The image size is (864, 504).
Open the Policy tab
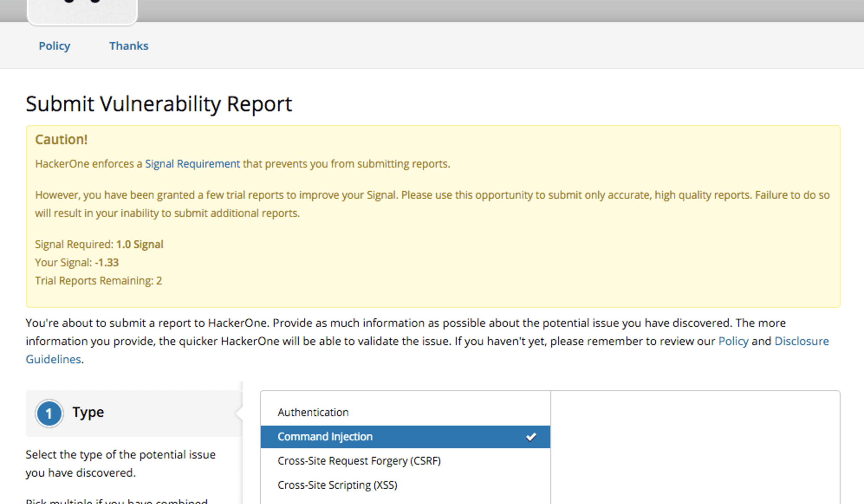point(54,46)
